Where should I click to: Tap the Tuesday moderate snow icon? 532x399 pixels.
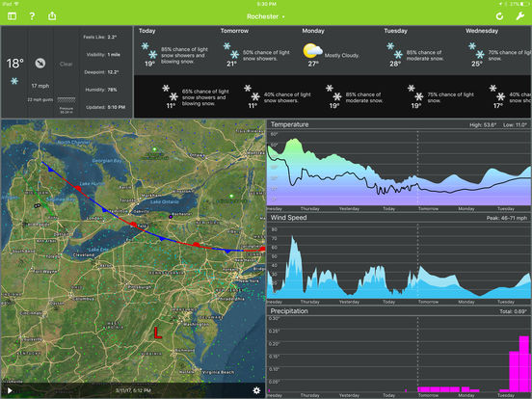pyautogui.click(x=394, y=50)
